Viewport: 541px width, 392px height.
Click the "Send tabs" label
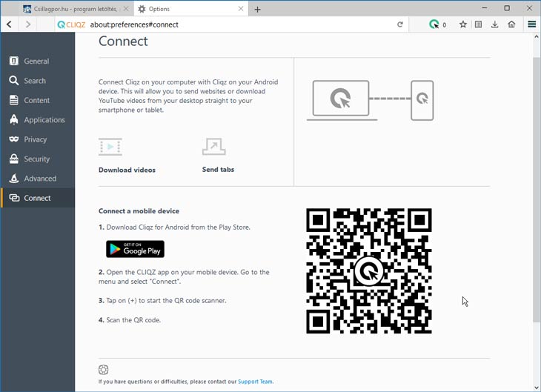coord(218,170)
